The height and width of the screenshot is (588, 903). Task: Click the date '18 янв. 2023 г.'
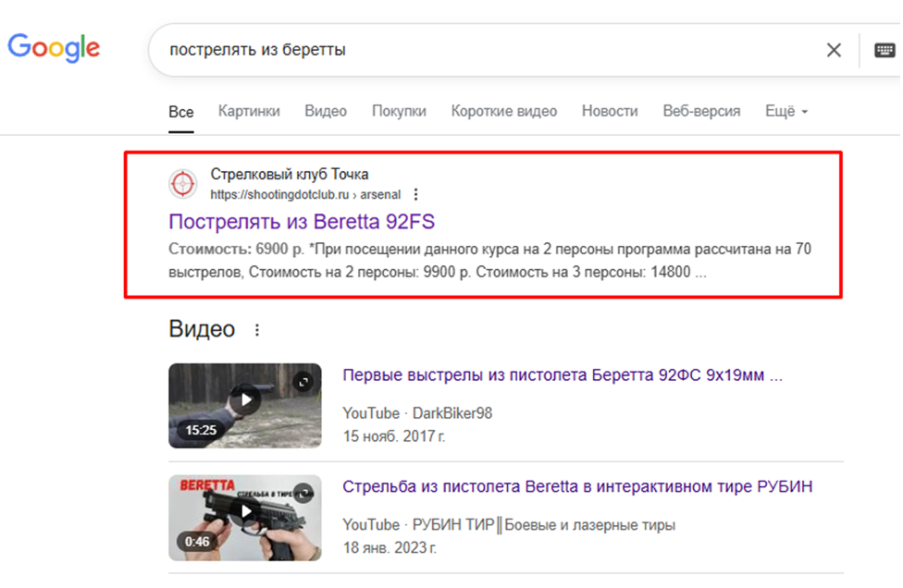tap(390, 547)
